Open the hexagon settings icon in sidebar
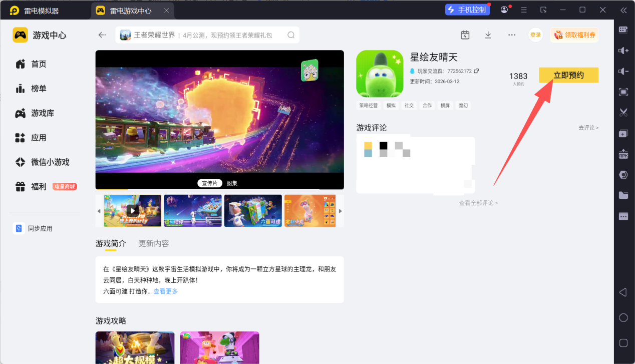 623,175
